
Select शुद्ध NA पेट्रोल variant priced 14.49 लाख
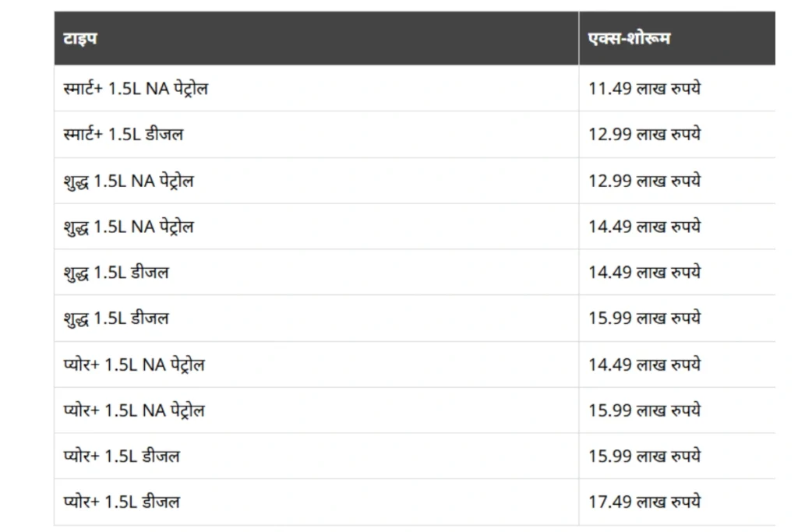click(x=129, y=227)
